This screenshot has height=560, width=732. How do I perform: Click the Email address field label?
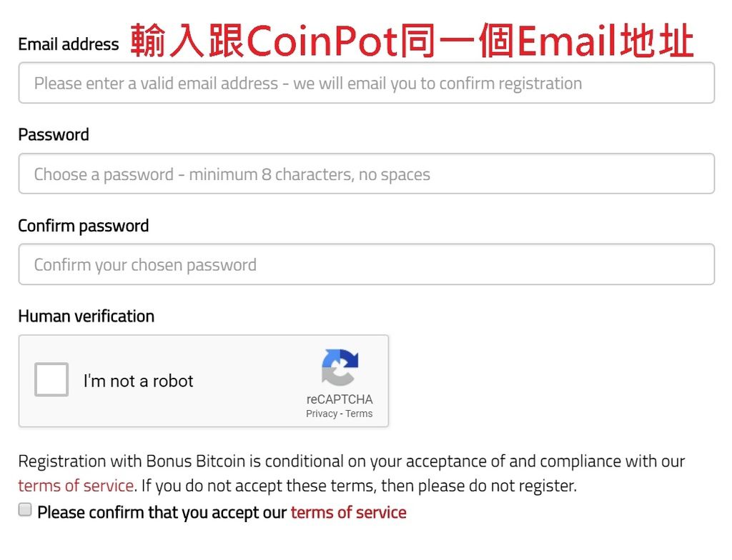click(68, 44)
